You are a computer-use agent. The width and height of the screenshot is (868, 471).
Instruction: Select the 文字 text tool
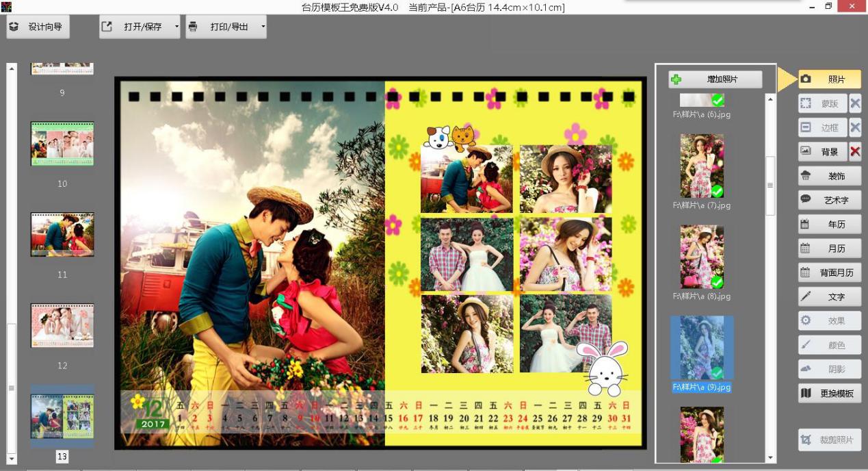[x=829, y=296]
